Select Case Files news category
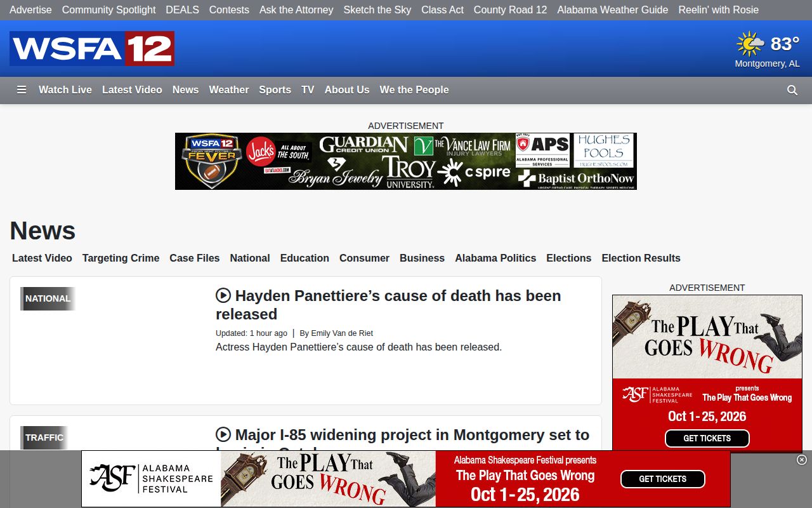Screen dimensions: 812x508 [x=194, y=258]
